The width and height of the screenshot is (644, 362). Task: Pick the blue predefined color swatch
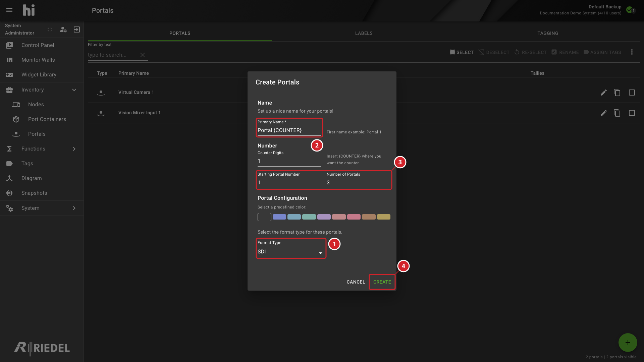[279, 217]
